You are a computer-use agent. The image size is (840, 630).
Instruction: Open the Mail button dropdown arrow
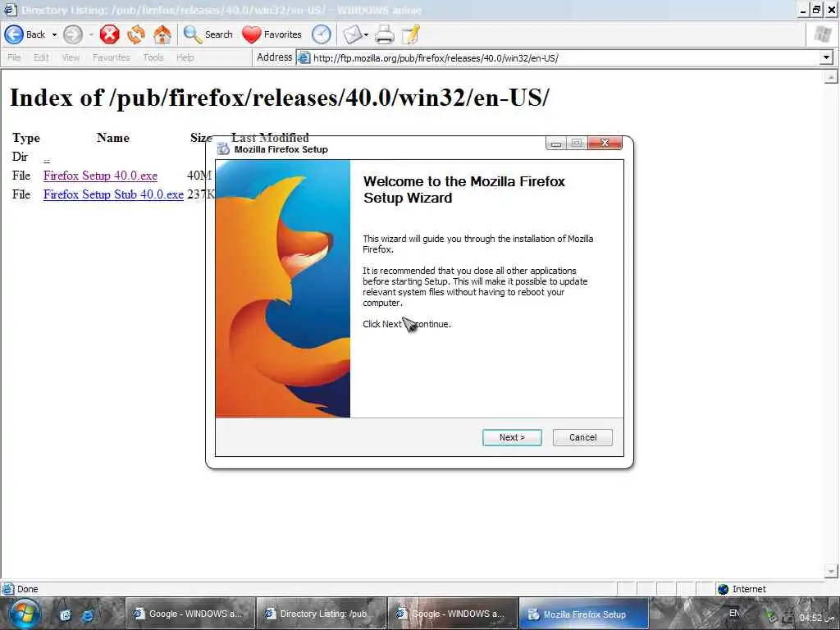pyautogui.click(x=367, y=34)
